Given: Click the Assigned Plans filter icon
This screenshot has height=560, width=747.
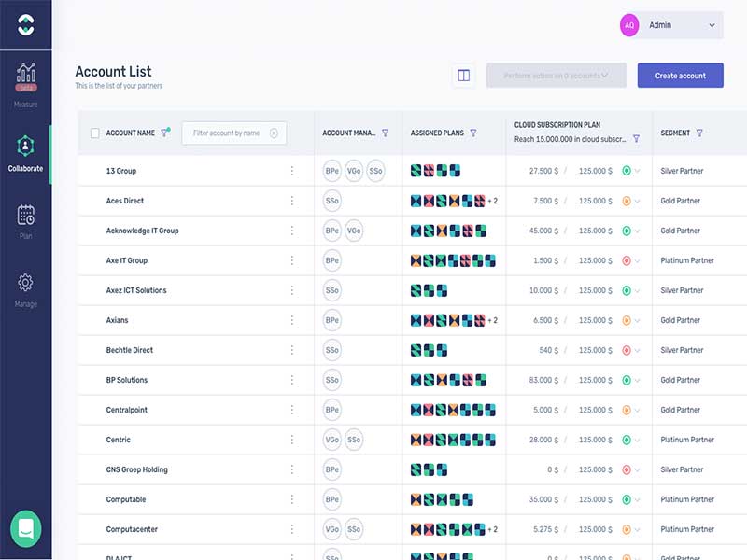Looking at the screenshot, I should [473, 133].
